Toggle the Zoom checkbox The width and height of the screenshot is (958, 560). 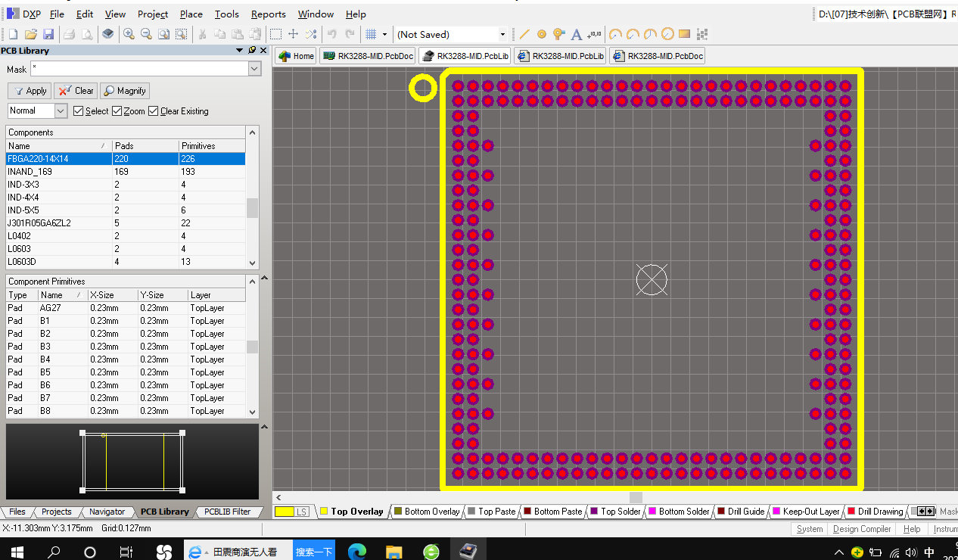pos(117,111)
